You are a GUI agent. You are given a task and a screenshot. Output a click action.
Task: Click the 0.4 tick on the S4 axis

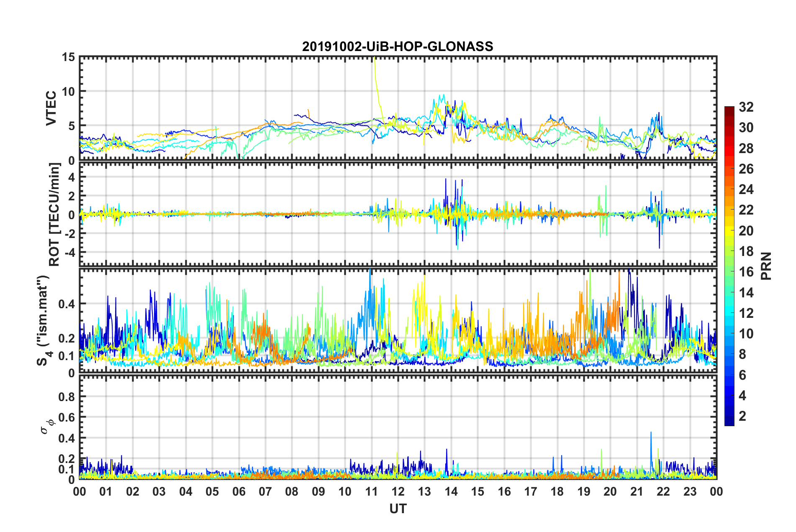[67, 304]
